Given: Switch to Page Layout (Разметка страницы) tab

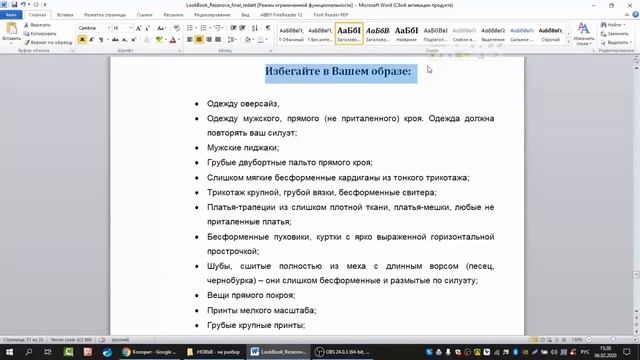Looking at the screenshot, I should pyautogui.click(x=105, y=15).
